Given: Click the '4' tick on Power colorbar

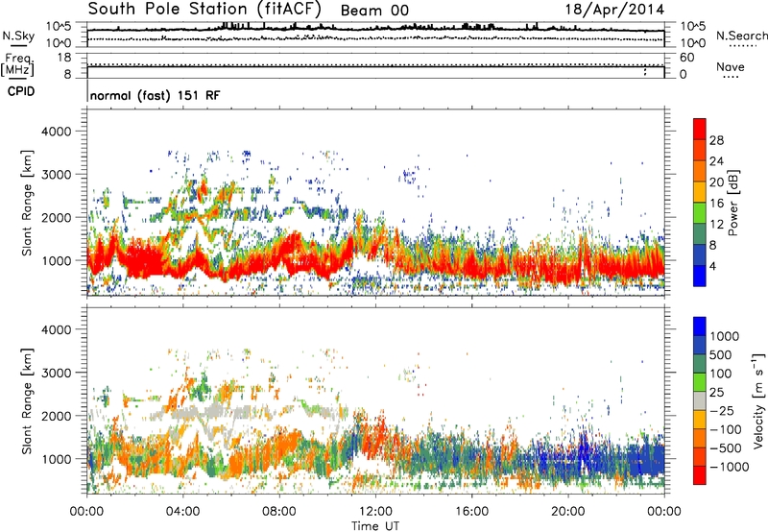Looking at the screenshot, I should [712, 266].
